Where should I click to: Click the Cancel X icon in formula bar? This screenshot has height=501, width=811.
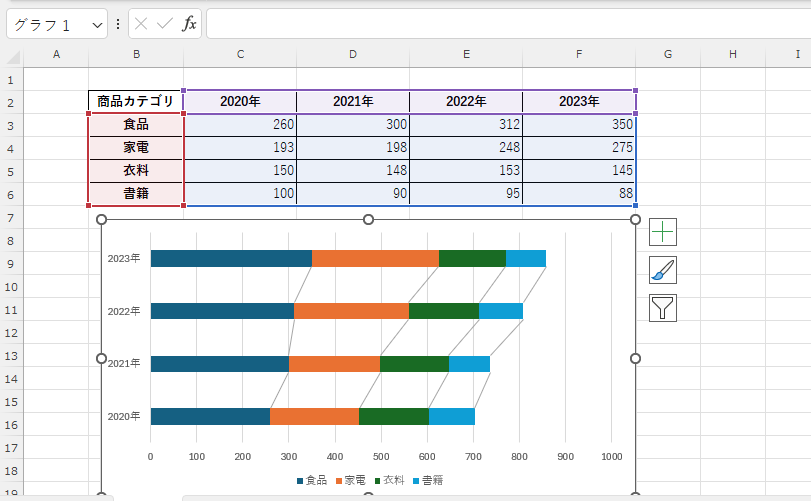click(141, 24)
